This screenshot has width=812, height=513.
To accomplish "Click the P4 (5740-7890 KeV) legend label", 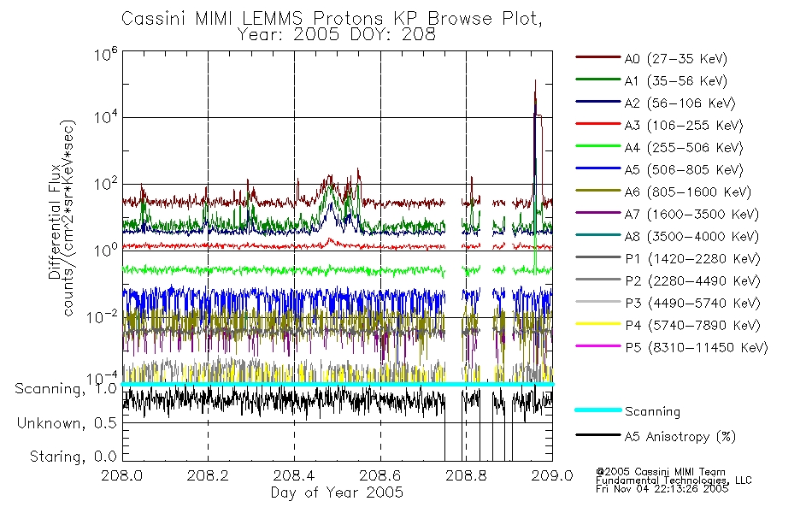I will click(x=692, y=326).
